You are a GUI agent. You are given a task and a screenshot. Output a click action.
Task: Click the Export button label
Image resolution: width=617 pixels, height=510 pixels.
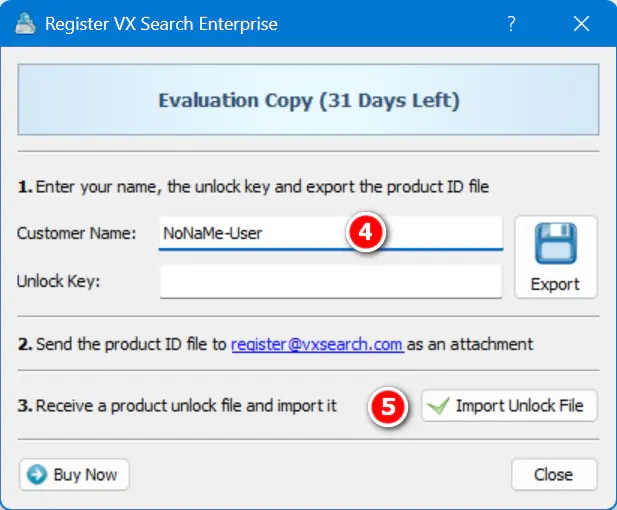pyautogui.click(x=555, y=284)
